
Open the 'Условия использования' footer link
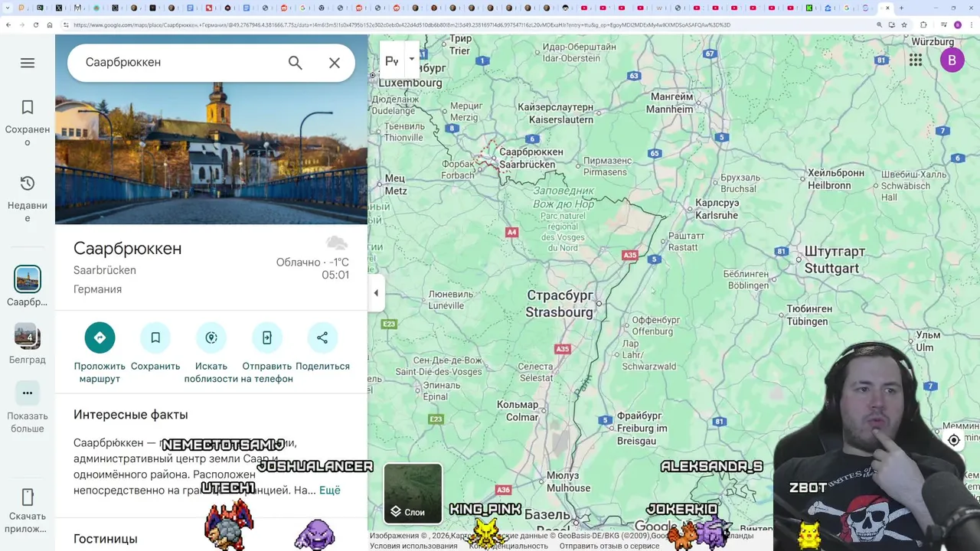pyautogui.click(x=413, y=546)
